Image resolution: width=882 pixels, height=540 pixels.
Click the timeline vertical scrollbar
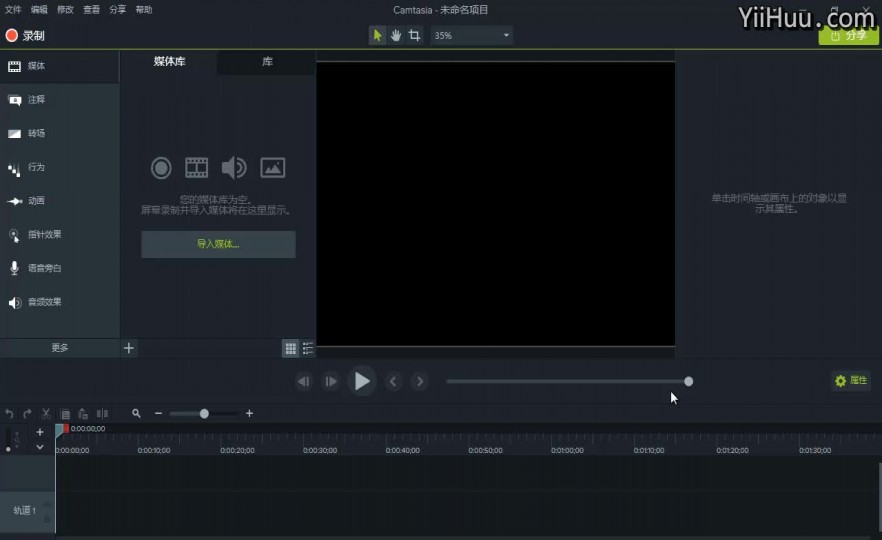pos(879,498)
